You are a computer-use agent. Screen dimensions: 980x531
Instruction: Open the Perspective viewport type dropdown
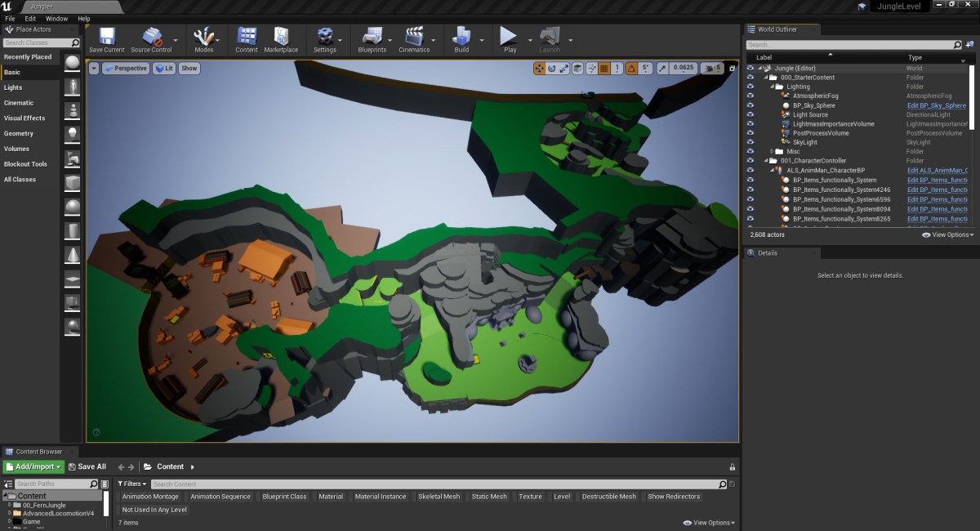coord(127,69)
